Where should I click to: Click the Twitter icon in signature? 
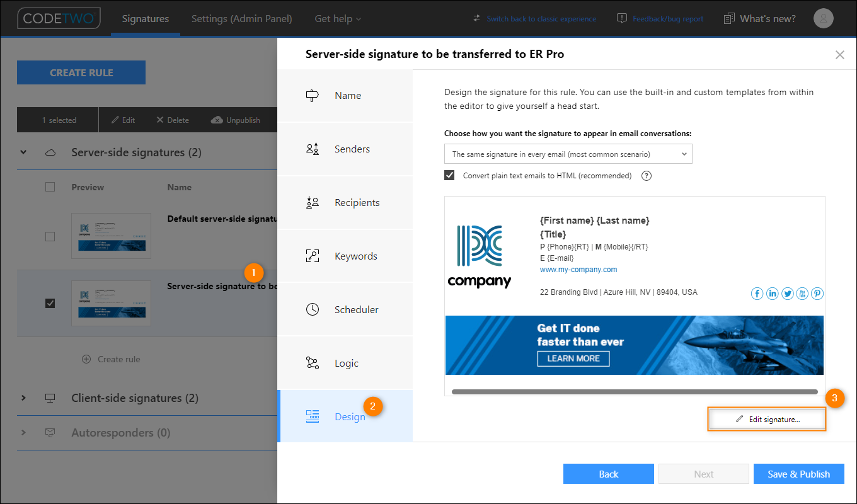pos(787,294)
